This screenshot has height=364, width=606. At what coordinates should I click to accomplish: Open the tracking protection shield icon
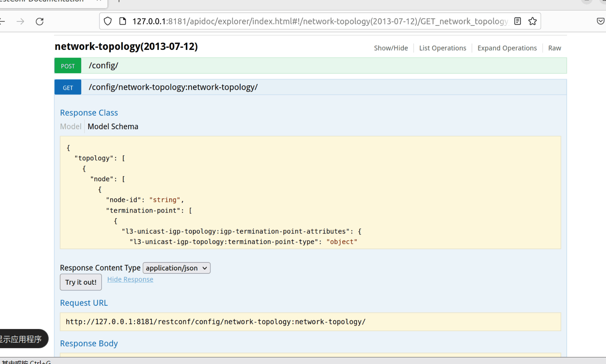click(108, 21)
